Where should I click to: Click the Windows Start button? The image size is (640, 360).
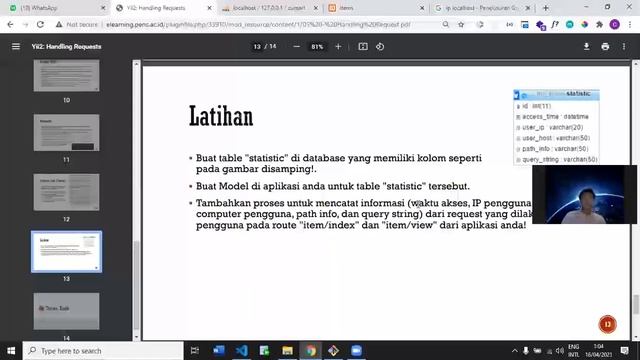(11, 351)
